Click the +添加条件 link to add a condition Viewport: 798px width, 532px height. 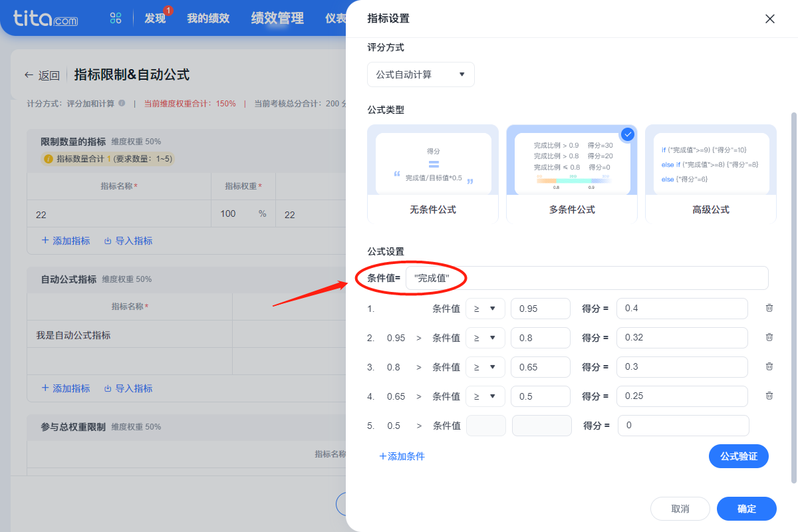[x=402, y=456]
